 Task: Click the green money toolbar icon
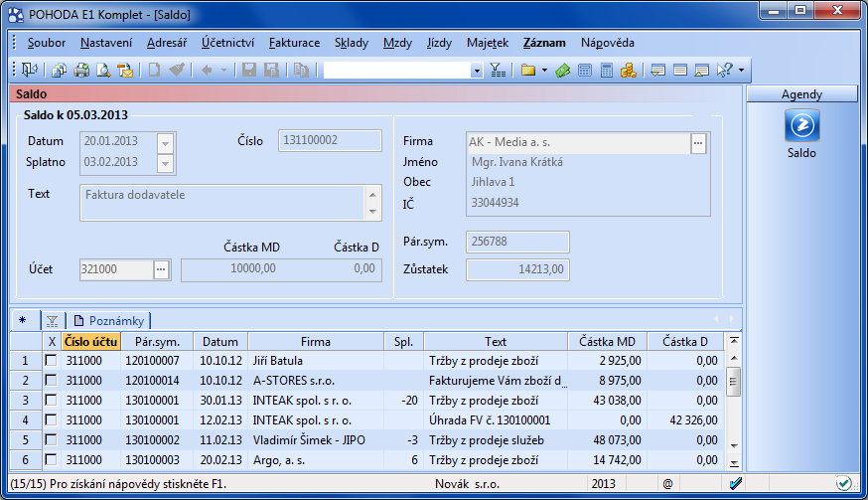pos(562,71)
